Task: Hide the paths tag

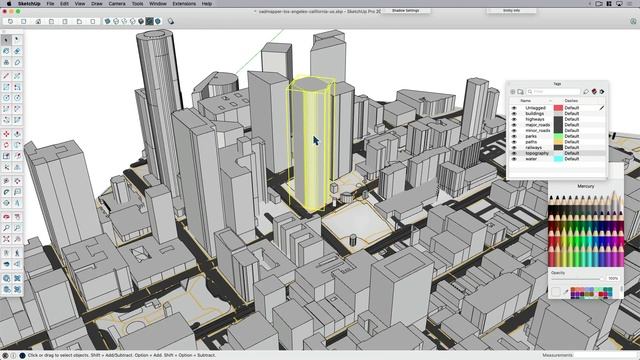Action: pyautogui.click(x=514, y=142)
